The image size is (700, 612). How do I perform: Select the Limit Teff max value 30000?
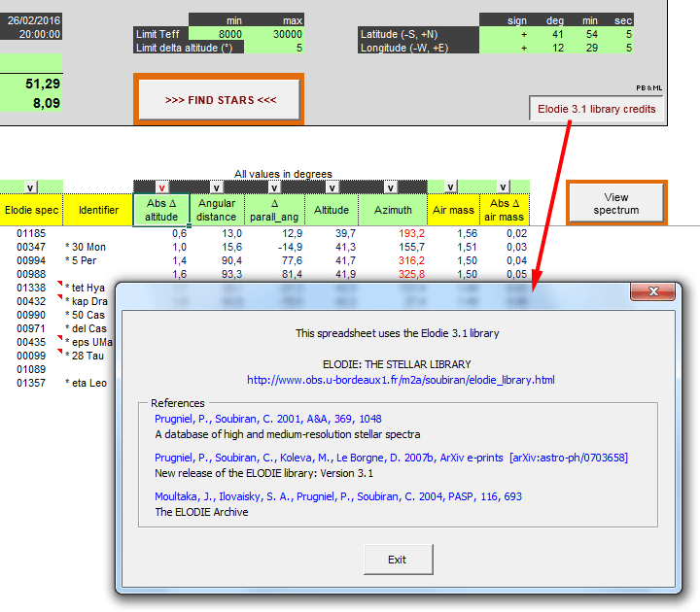coord(274,34)
